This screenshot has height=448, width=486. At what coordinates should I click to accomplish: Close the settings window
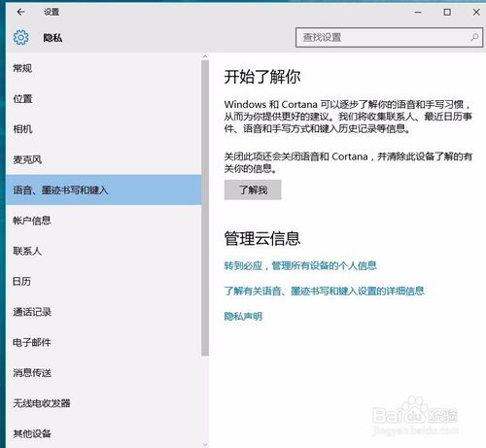point(476,12)
